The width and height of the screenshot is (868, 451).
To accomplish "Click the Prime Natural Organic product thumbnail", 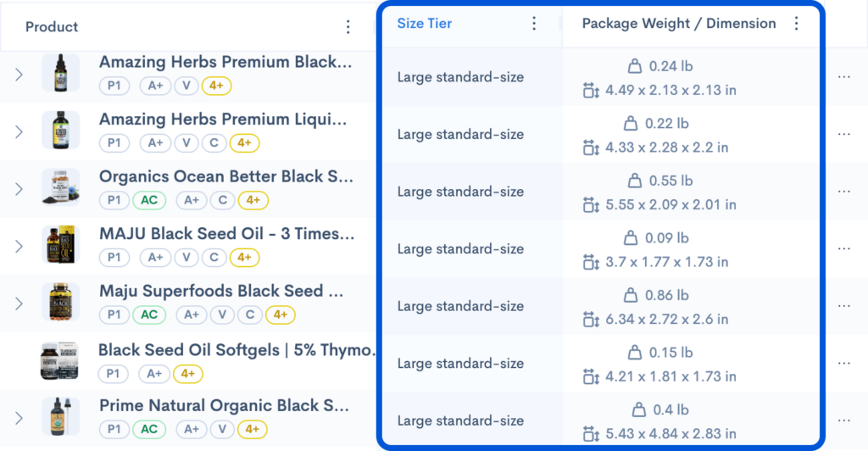I will point(60,417).
